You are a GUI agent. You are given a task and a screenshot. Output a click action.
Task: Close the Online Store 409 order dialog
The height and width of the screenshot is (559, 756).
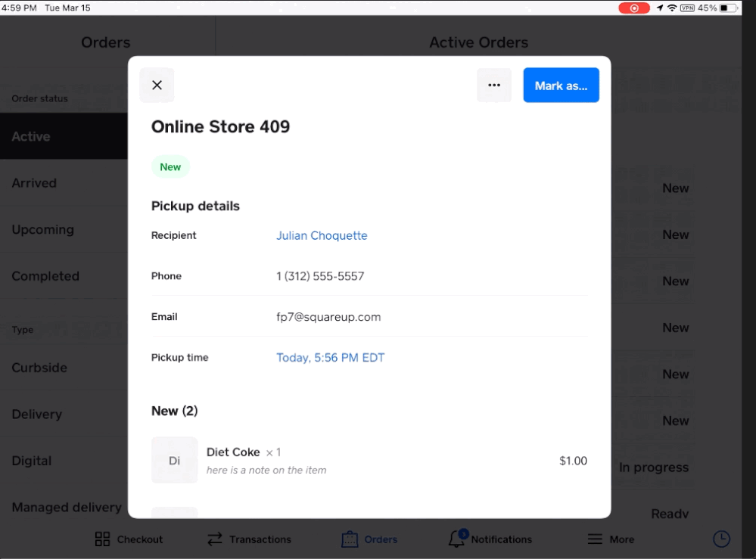(x=157, y=85)
